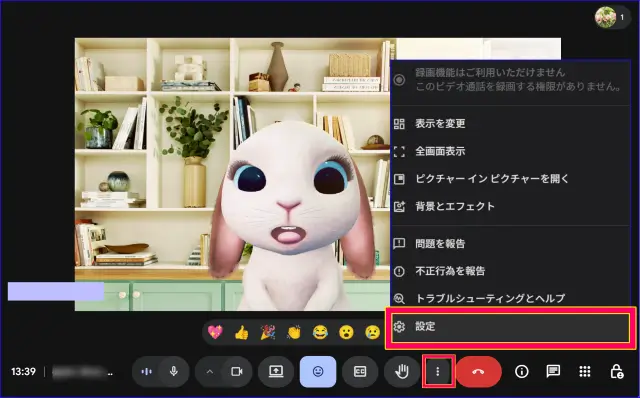The image size is (640, 398).
Task: Turn off the camera button
Action: pos(237,371)
